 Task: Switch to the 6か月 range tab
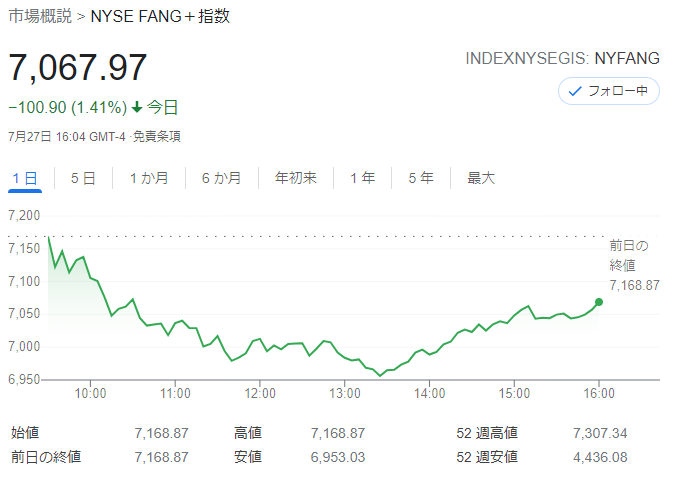[221, 178]
